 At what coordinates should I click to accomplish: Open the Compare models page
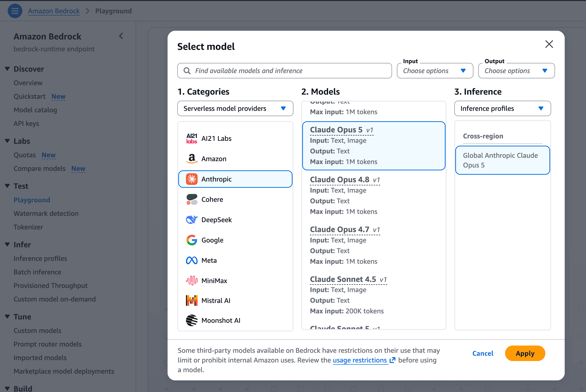click(39, 168)
